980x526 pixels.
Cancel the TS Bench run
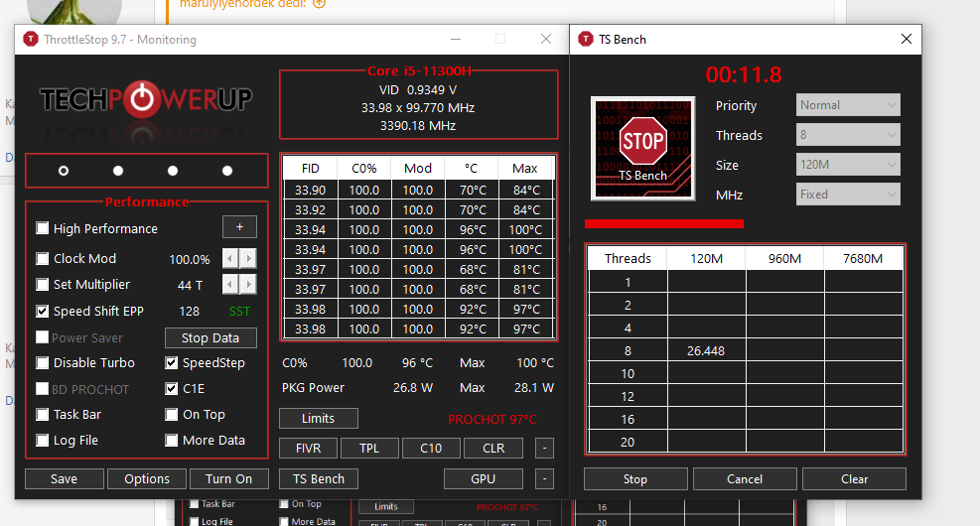point(745,479)
